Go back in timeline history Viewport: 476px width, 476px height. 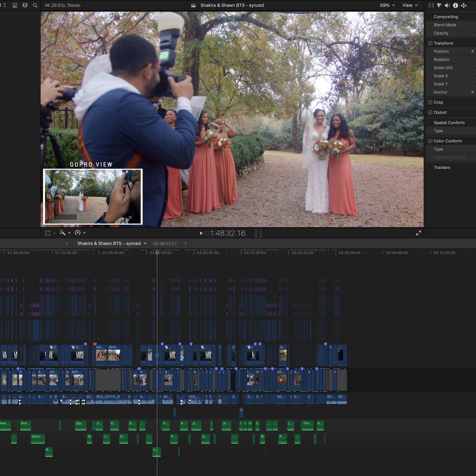point(66,243)
